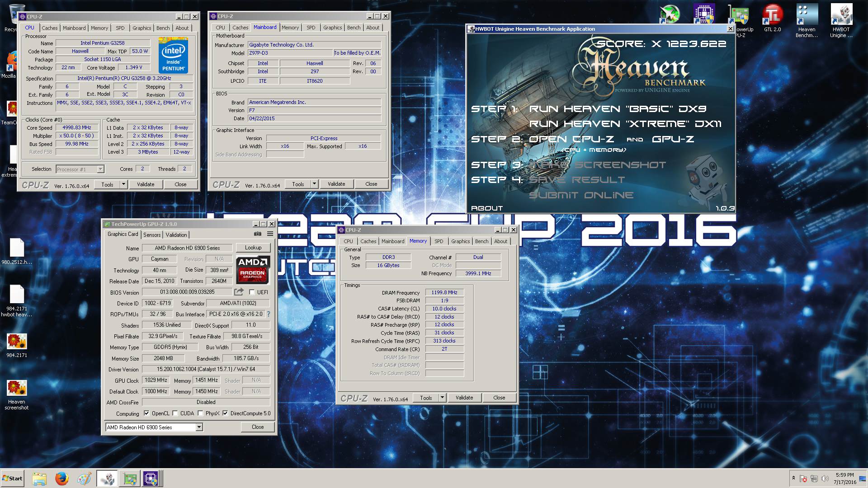868x488 pixels.
Task: Click GPU-Z BIOS export share icon
Action: click(239, 292)
